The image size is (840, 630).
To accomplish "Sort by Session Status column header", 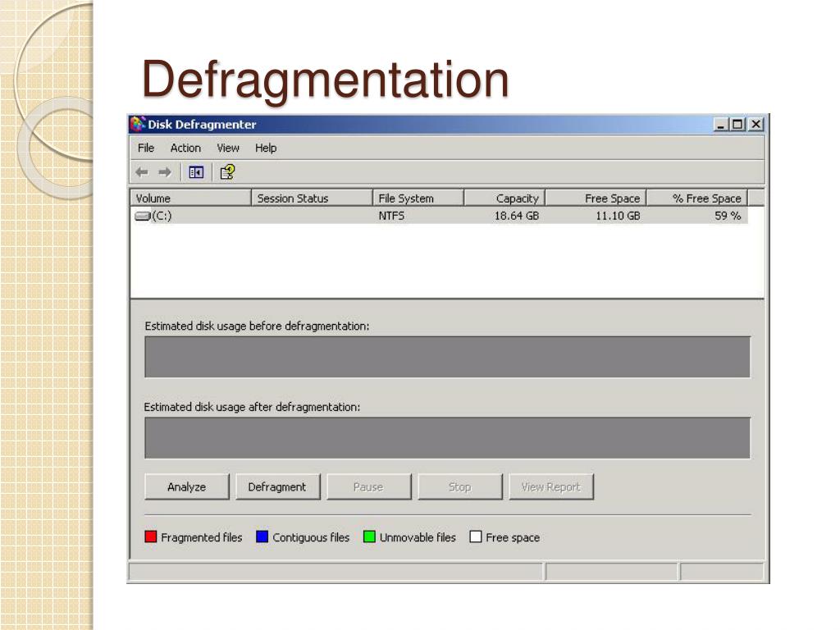I will 312,199.
